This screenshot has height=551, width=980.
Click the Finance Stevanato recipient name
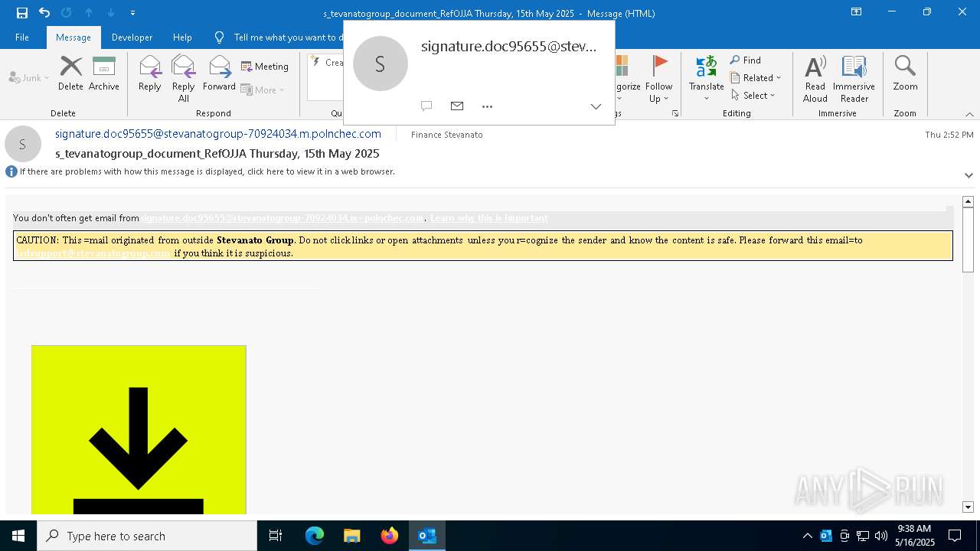[x=447, y=135]
